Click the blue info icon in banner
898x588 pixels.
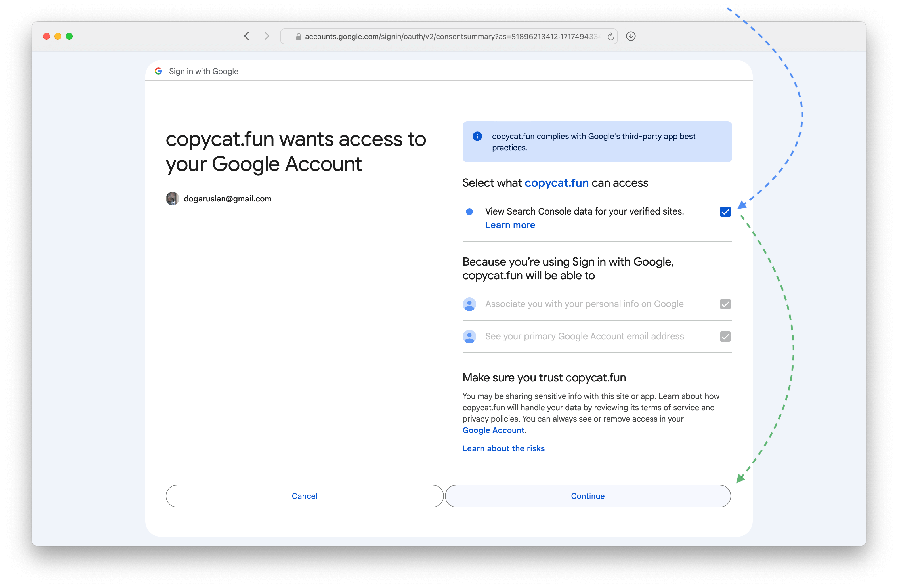477,136
